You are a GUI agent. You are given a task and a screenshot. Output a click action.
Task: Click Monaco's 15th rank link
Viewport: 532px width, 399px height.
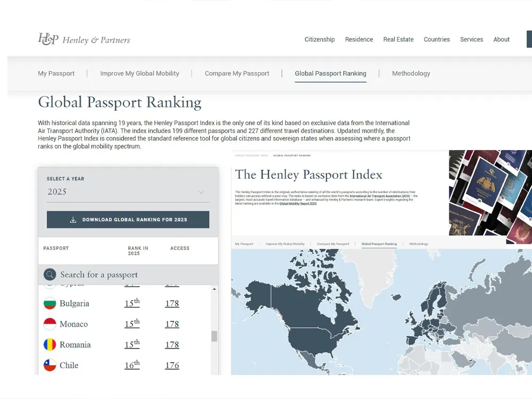point(132,323)
